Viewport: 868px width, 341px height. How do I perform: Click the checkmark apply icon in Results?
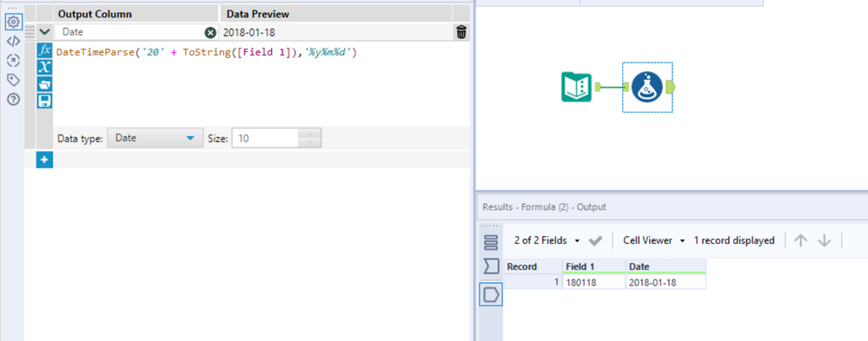[596, 240]
